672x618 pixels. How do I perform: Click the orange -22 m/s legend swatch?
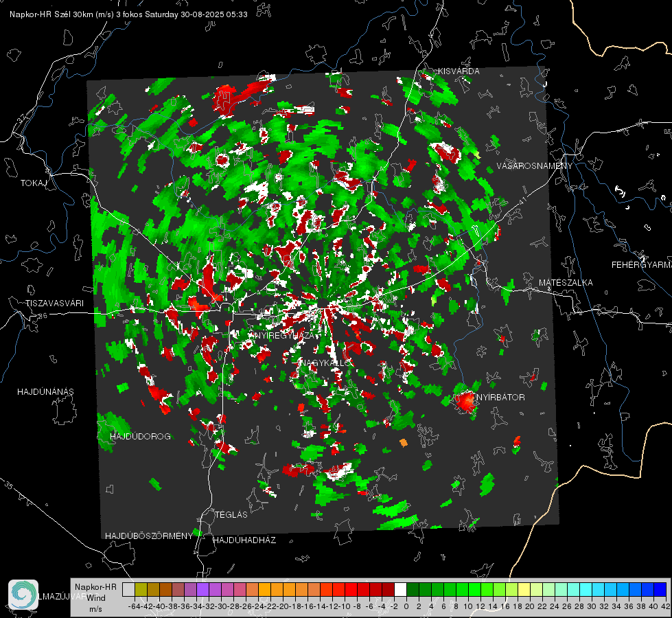277,589
